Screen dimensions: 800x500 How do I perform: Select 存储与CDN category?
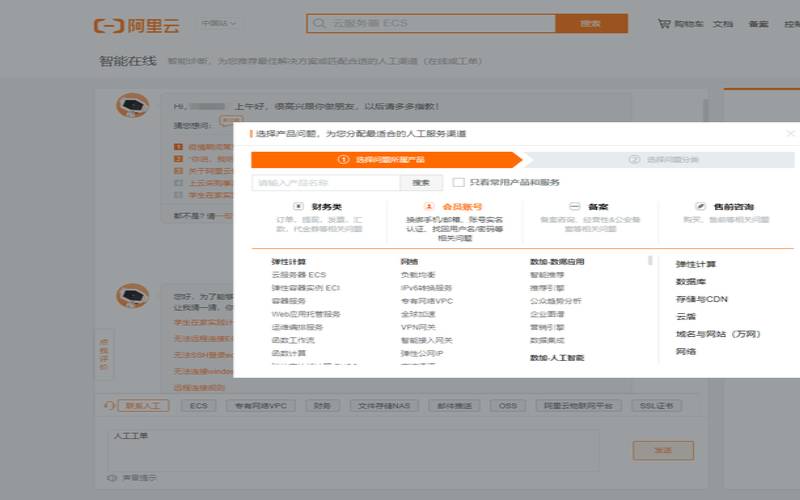[702, 299]
